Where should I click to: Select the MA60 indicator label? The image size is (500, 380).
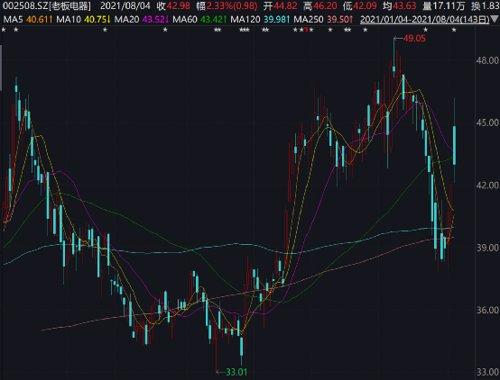[185, 19]
